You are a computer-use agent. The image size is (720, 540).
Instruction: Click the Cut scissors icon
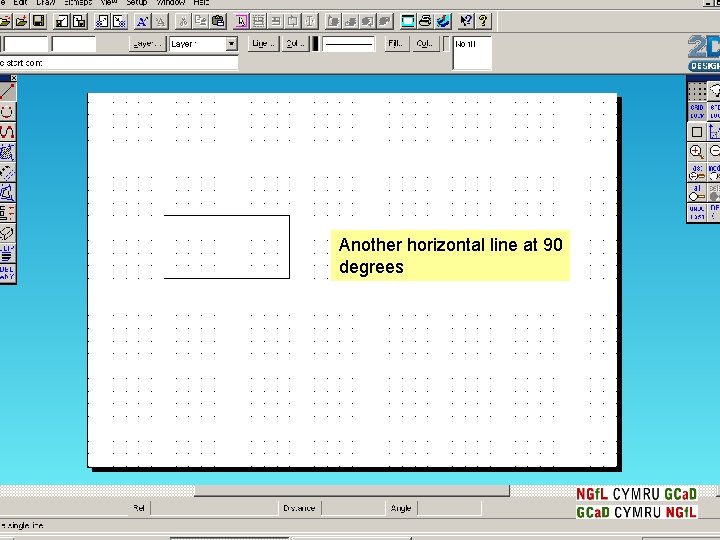183,21
